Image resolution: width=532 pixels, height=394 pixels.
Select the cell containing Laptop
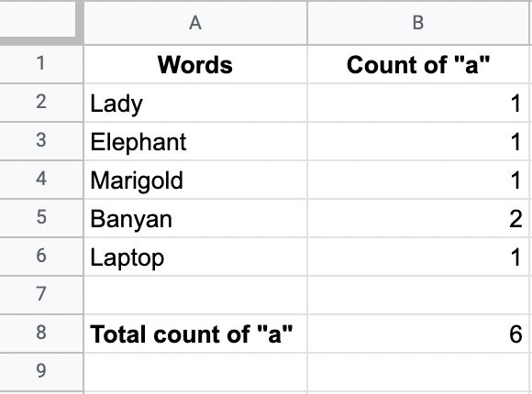click(x=195, y=257)
